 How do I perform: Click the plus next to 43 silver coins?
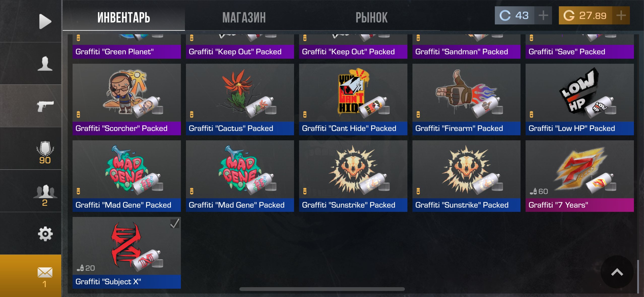(x=543, y=15)
